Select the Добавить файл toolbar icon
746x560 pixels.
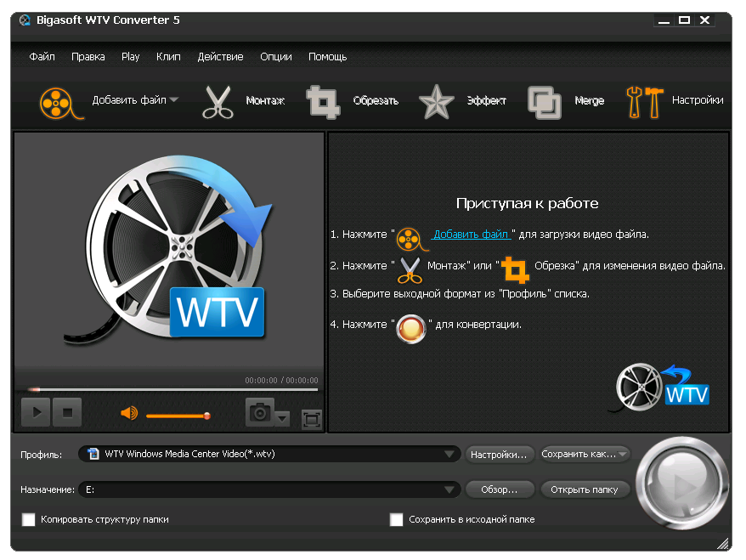tap(58, 100)
